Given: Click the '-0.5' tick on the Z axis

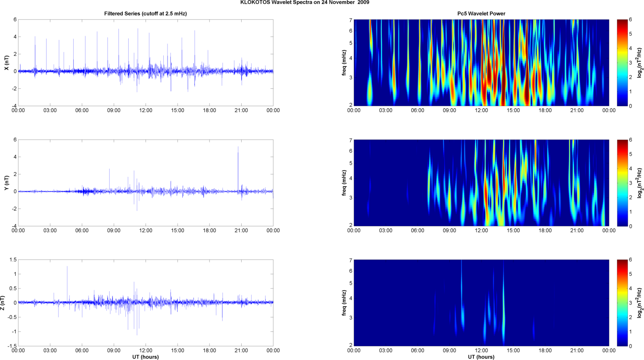Looking at the screenshot, I should [x=12, y=317].
